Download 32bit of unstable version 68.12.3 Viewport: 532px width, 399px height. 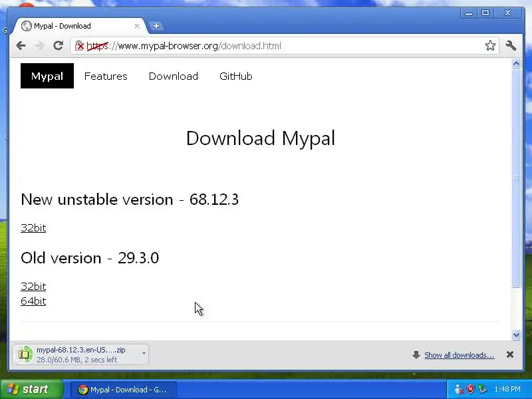[33, 227]
